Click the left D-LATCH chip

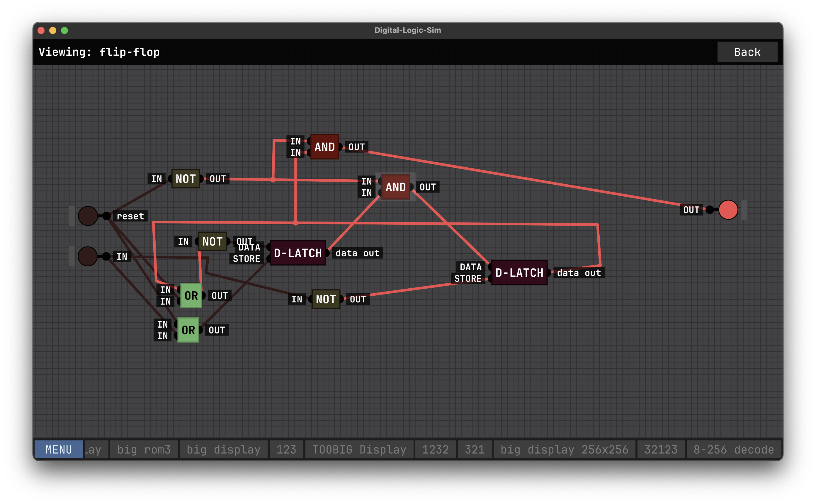298,253
